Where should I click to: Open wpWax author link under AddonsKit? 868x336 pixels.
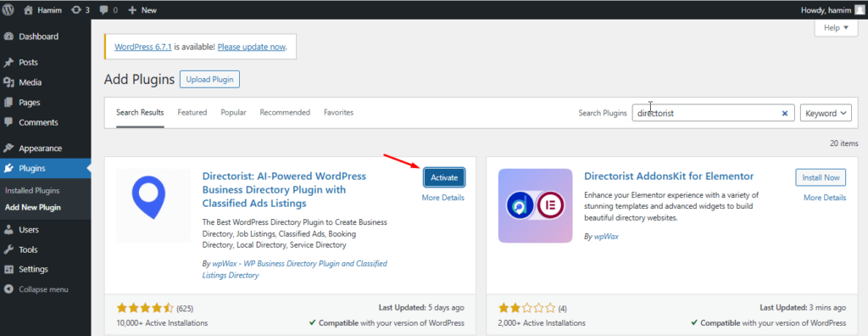click(x=607, y=237)
